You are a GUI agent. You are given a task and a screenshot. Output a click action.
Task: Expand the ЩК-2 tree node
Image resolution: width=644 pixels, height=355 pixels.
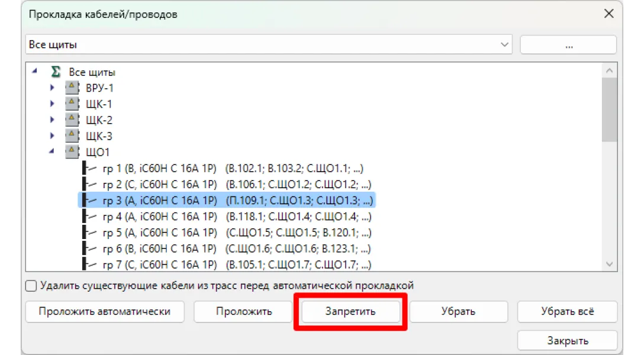point(53,120)
